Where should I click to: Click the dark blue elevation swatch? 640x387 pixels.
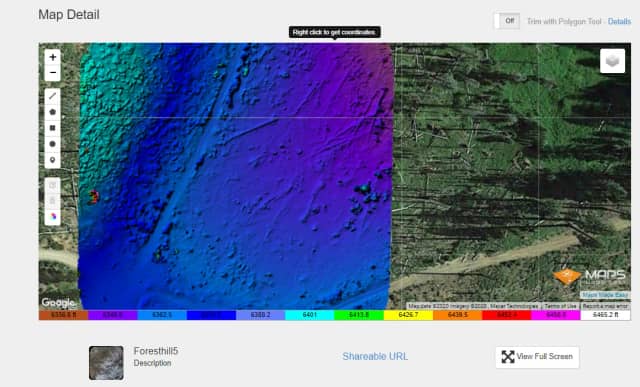(211, 315)
